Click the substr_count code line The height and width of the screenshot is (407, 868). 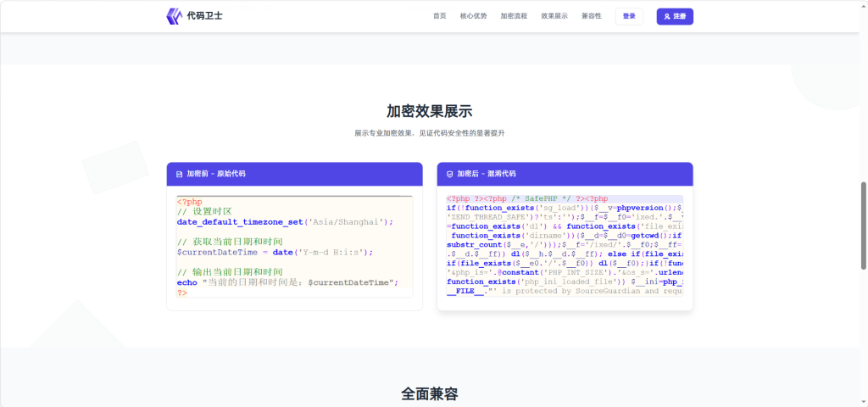pos(565,245)
